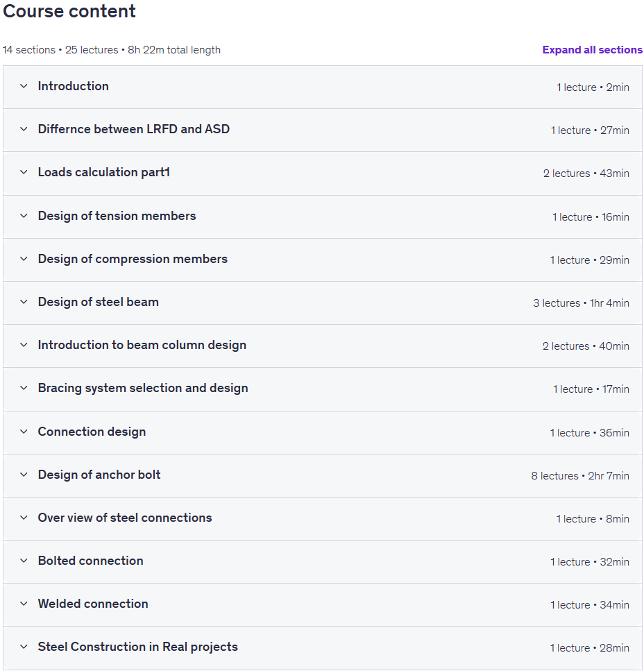Click the "1 lecture • 8min" label
The width and height of the screenshot is (644, 671).
tap(593, 518)
